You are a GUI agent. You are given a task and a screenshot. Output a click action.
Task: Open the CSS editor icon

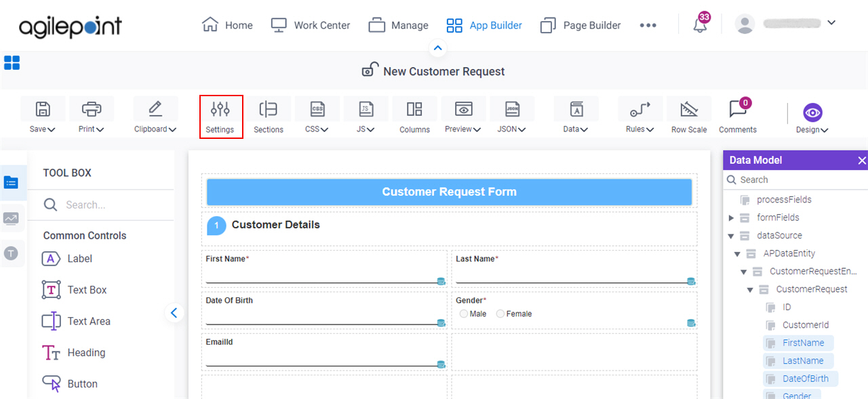click(317, 109)
